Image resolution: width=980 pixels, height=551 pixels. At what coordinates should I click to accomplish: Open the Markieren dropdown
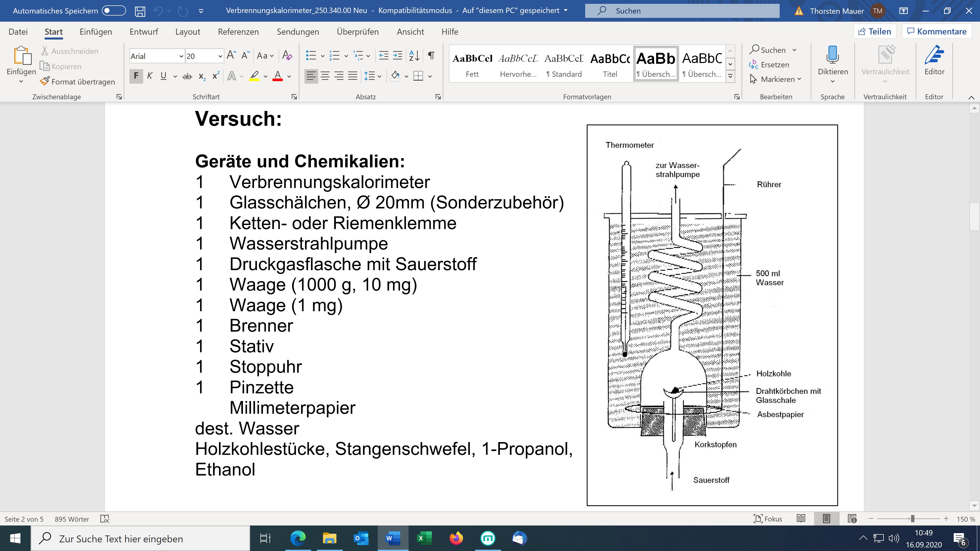[775, 79]
